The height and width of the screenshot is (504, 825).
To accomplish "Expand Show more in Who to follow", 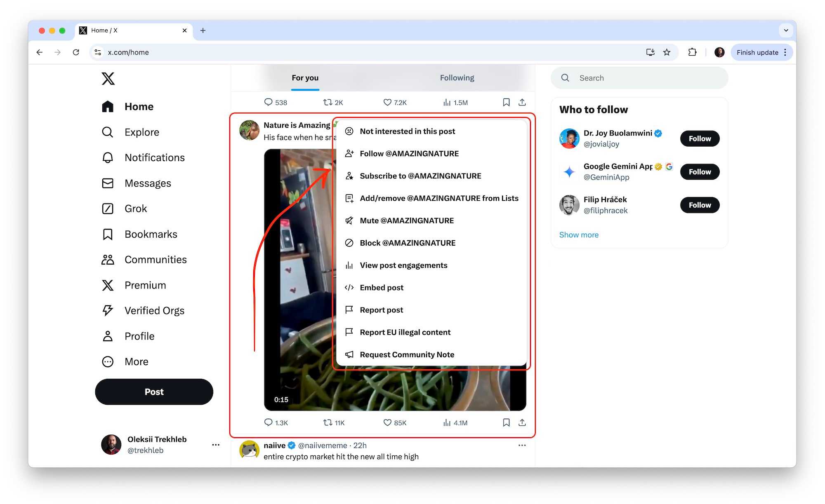I will tap(579, 234).
